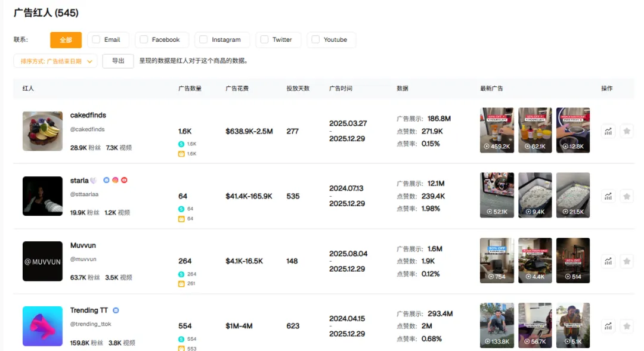Open the cakedfinds influencer name link
The height and width of the screenshot is (351, 644).
tap(88, 116)
